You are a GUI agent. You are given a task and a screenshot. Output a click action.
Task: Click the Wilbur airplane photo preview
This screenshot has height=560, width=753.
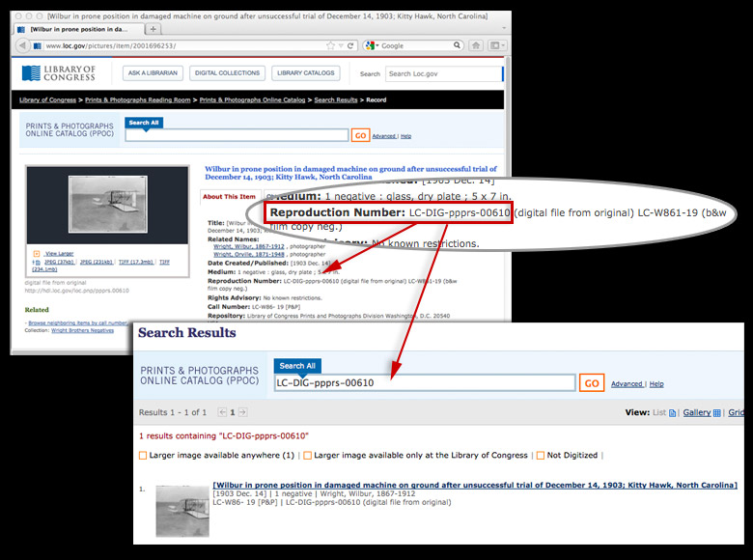(106, 204)
